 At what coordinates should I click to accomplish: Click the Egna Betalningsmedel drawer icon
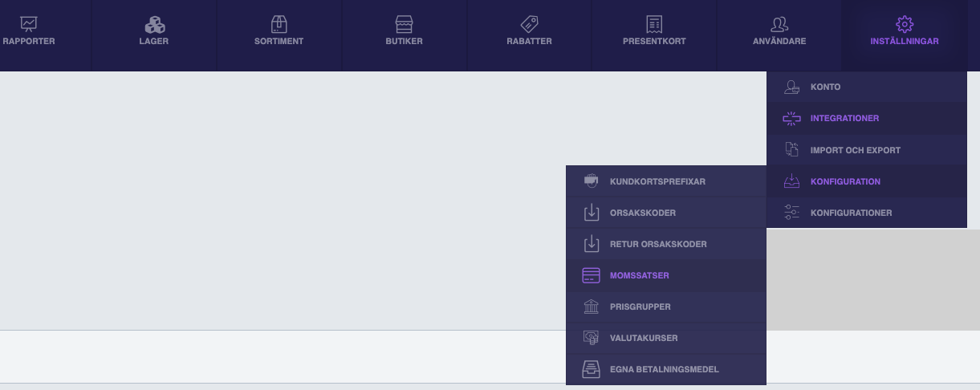[592, 370]
